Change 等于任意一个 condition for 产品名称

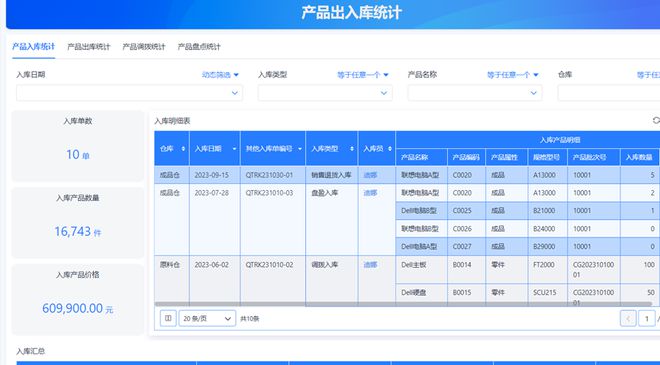tap(512, 75)
